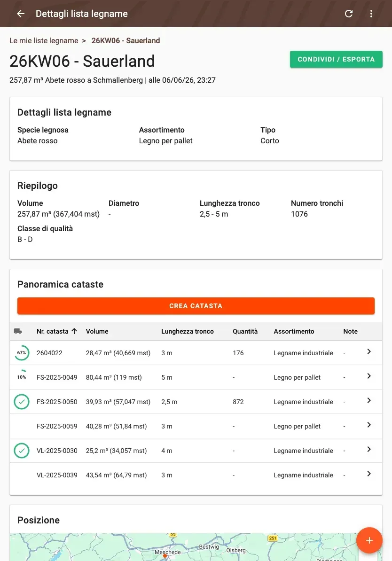Click the 'Abete rosso' species value
Screen dimensions: 392x561
38,140
